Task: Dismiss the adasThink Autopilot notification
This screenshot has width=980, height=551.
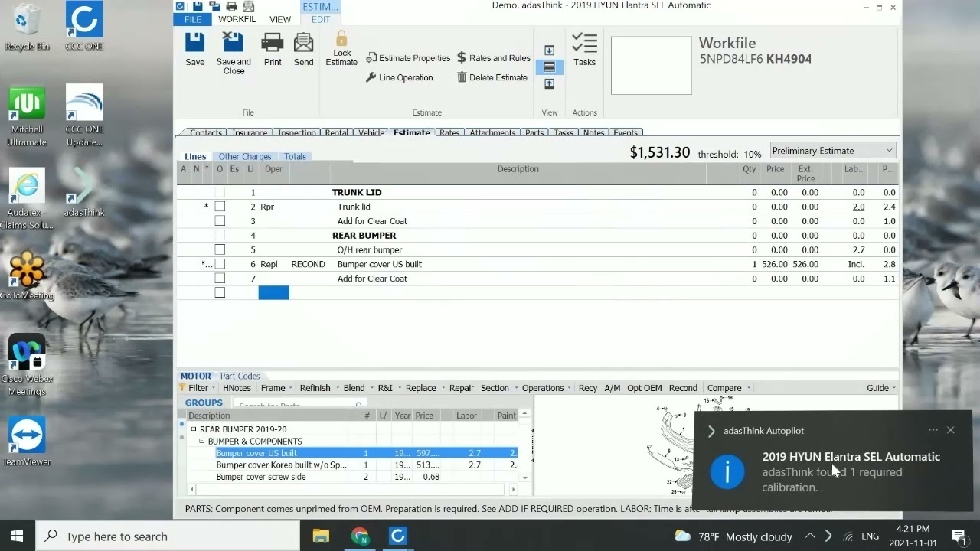Action: coord(950,430)
